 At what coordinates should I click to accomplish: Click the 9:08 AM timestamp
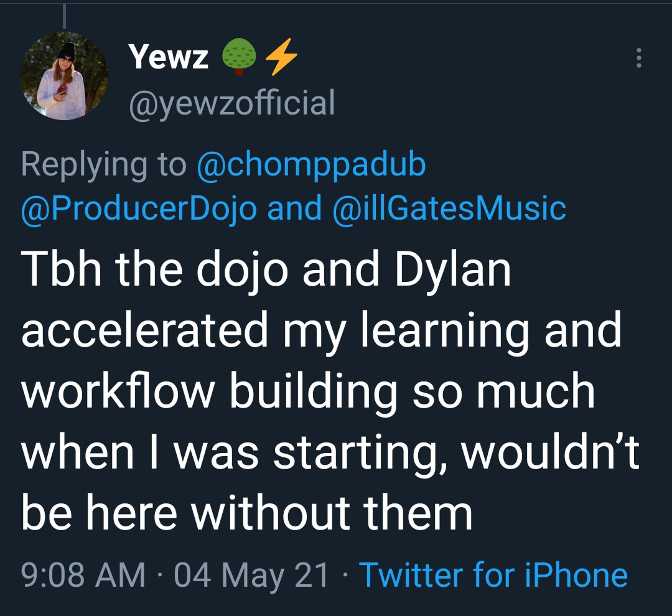point(83,574)
